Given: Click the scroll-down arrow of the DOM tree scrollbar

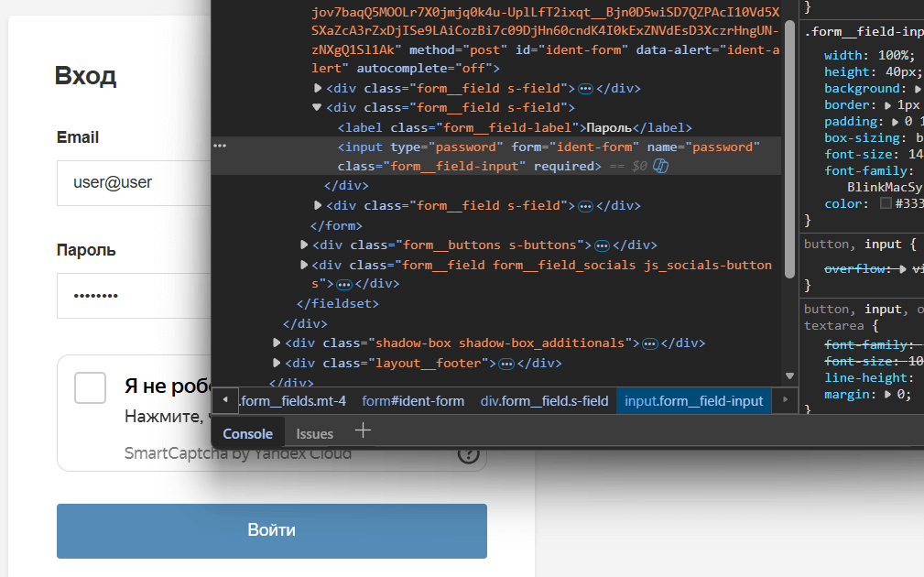Looking at the screenshot, I should tap(789, 376).
